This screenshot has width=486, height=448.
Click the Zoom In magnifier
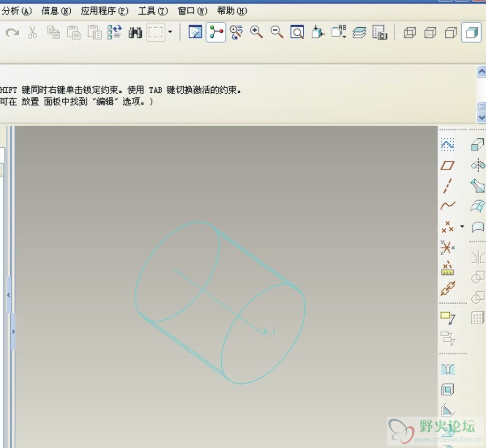(x=256, y=32)
